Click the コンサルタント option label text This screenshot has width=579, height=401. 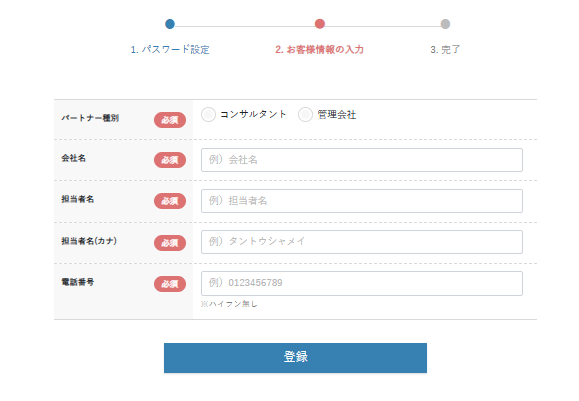253,114
